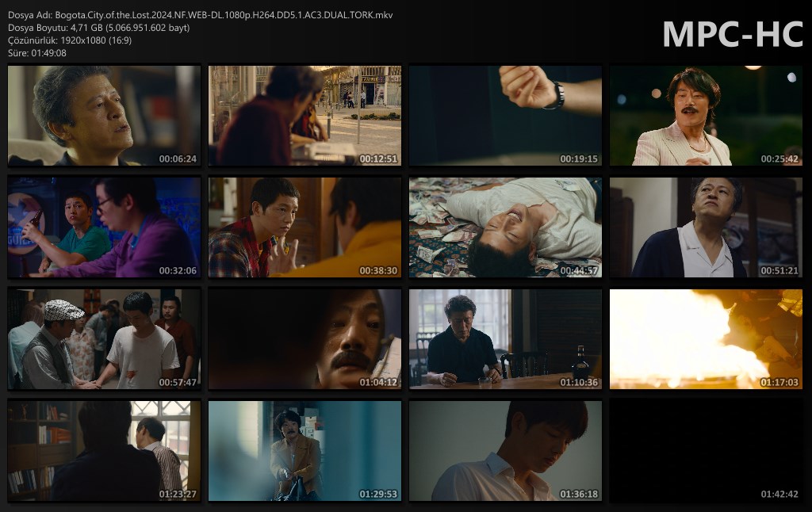
Task: Select the black thumbnail stamped 01:42:42
Action: click(x=706, y=451)
